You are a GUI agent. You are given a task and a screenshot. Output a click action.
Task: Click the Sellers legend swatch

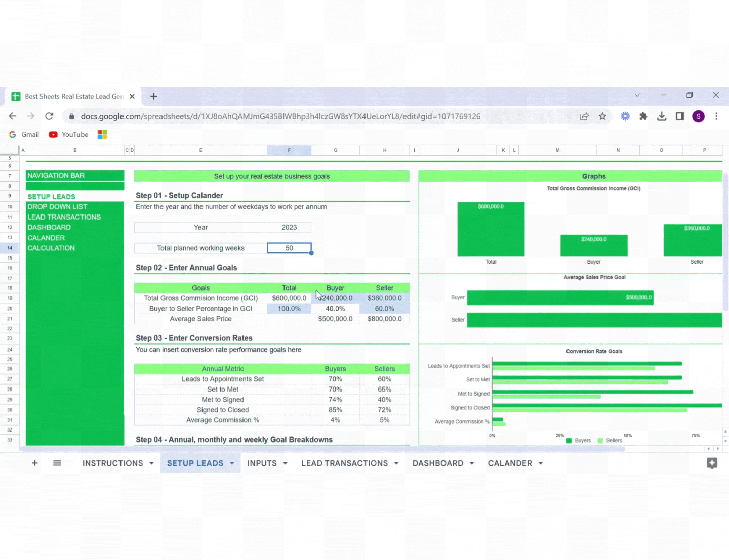point(600,441)
